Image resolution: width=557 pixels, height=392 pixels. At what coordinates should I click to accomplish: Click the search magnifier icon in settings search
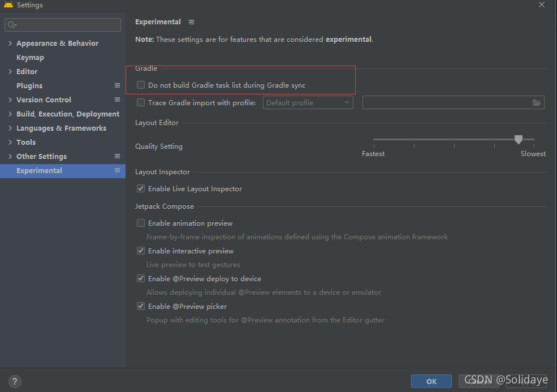(x=12, y=24)
